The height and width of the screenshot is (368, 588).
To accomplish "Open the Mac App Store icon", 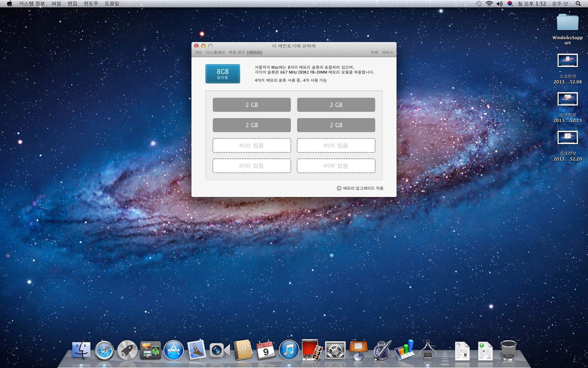I will (x=174, y=350).
